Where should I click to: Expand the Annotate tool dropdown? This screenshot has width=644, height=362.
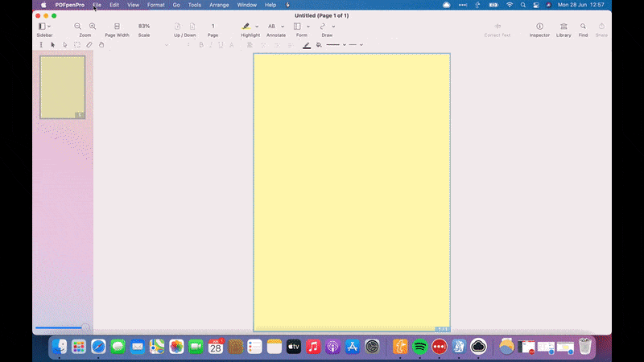coord(283,27)
